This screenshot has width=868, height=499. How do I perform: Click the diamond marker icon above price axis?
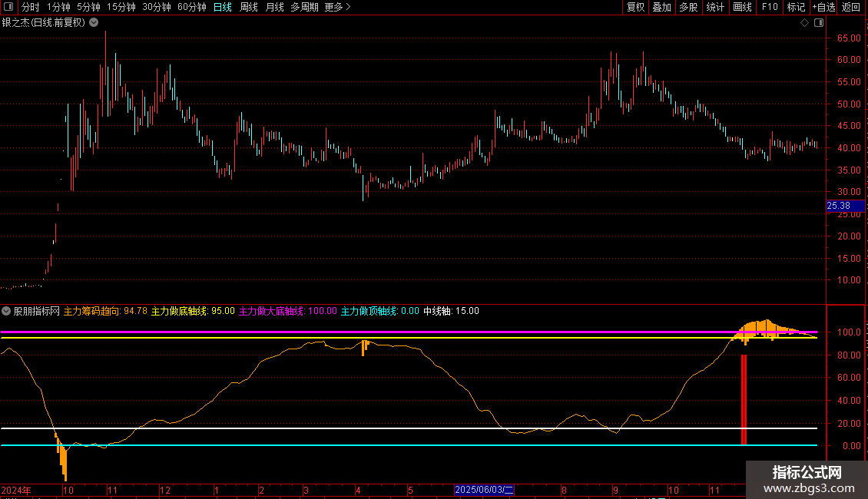804,23
